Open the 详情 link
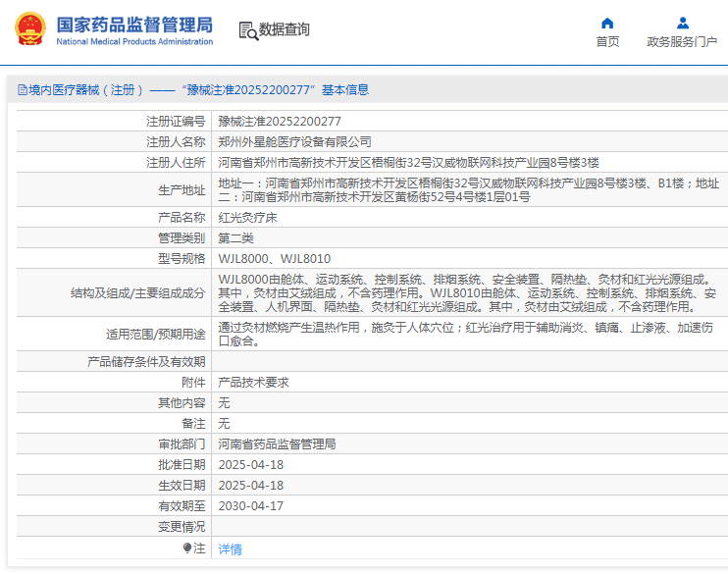Viewport: 728px width, 574px height. pyautogui.click(x=231, y=549)
